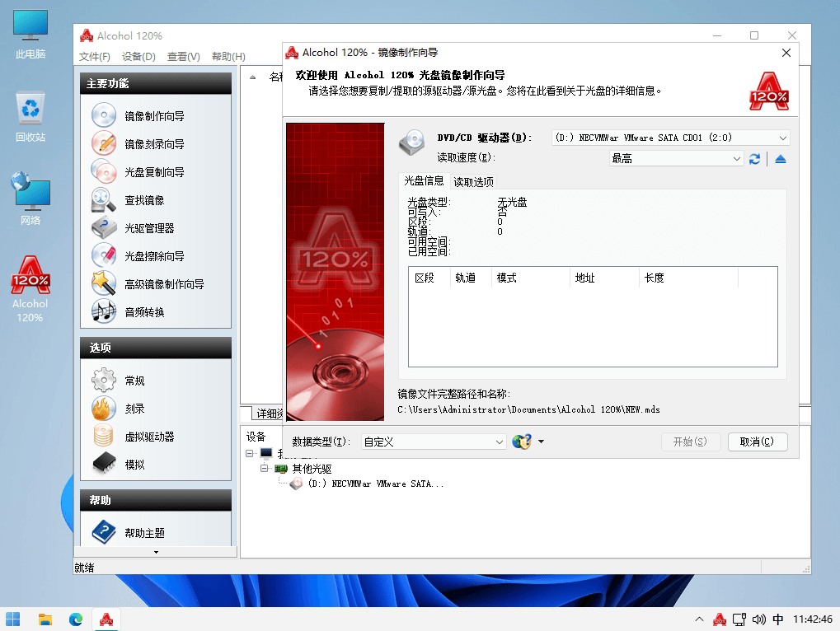This screenshot has width=840, height=631.
Task: Collapse the top computer node in device tree
Action: [250, 453]
